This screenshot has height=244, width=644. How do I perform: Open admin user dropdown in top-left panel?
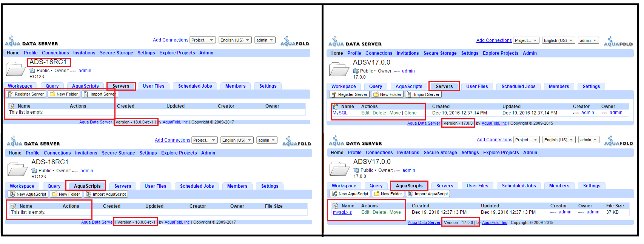coord(265,40)
